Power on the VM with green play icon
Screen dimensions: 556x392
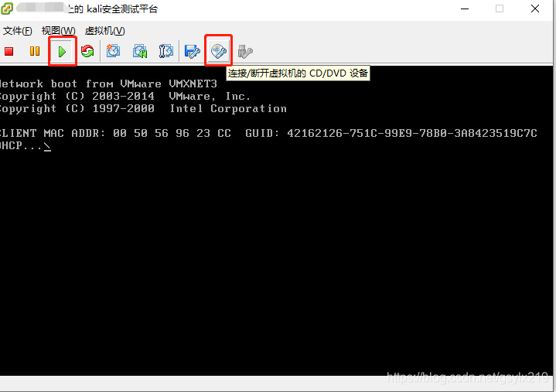click(62, 52)
